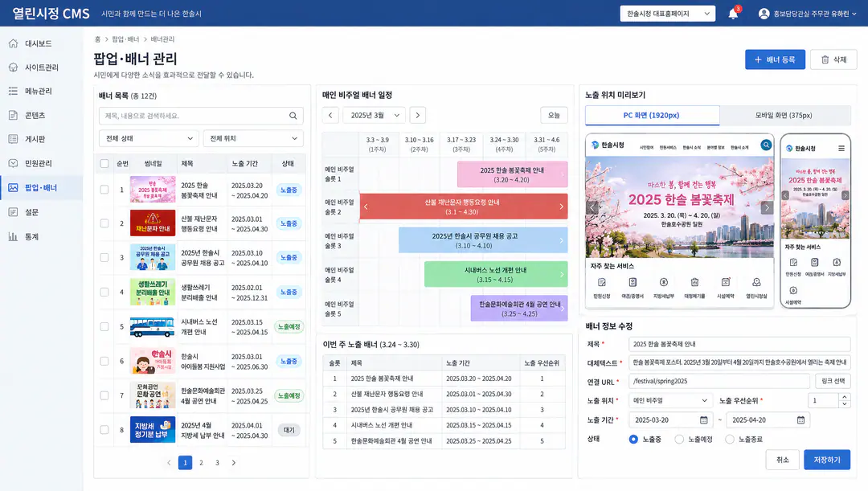Click the 지방세납부 icon in PC preview

tap(664, 282)
